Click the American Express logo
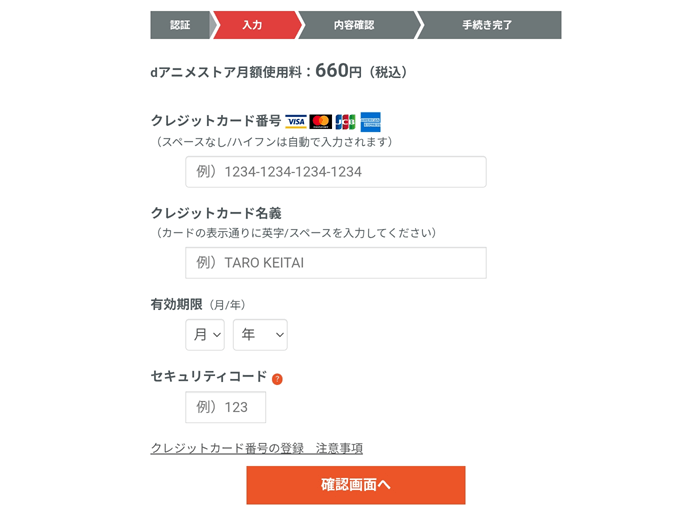Screen dimensions: 692x508 (370, 122)
